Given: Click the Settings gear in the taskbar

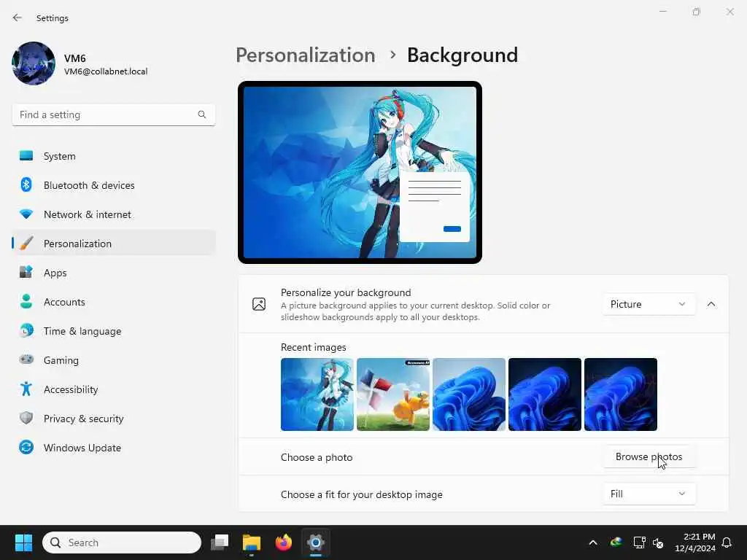Looking at the screenshot, I should coord(315,542).
